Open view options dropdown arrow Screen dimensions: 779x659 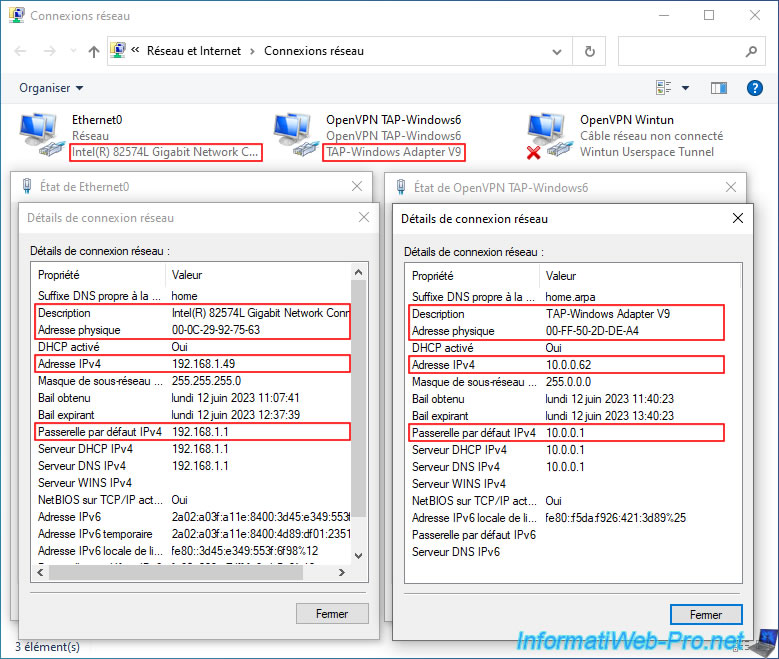[686, 88]
